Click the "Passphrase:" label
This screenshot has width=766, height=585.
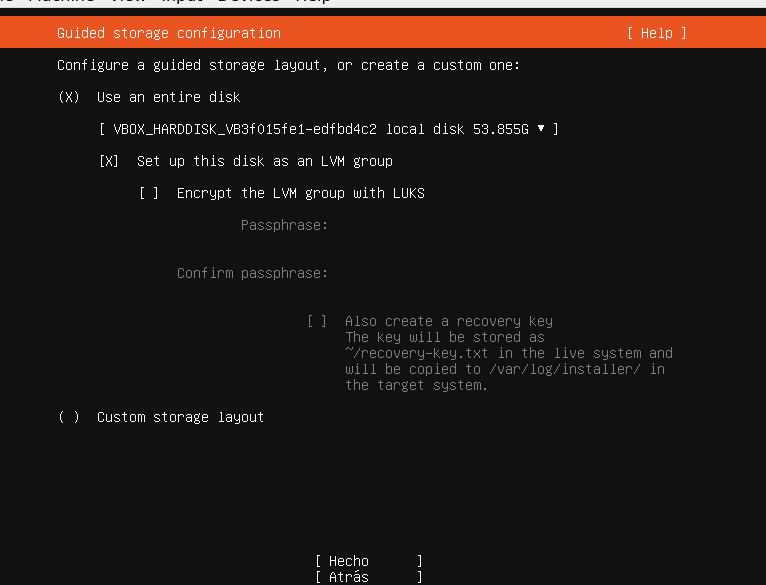pos(284,225)
